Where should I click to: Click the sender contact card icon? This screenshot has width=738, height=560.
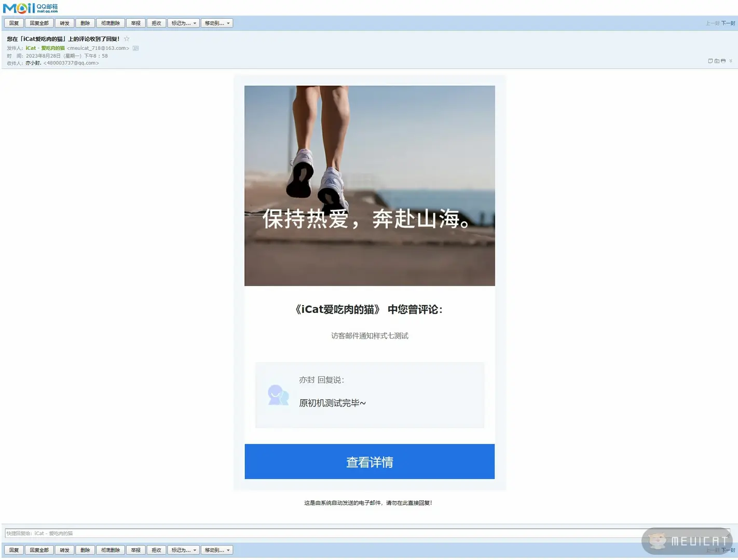point(135,48)
